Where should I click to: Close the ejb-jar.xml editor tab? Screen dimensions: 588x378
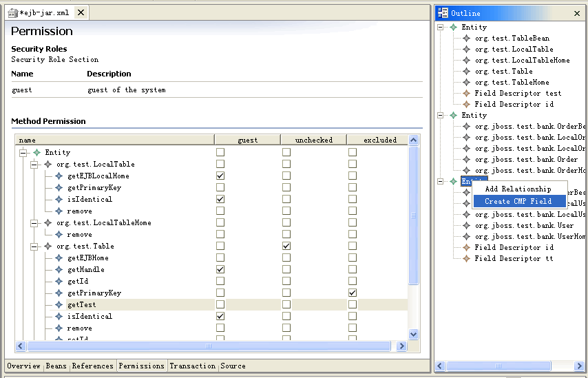(x=81, y=13)
